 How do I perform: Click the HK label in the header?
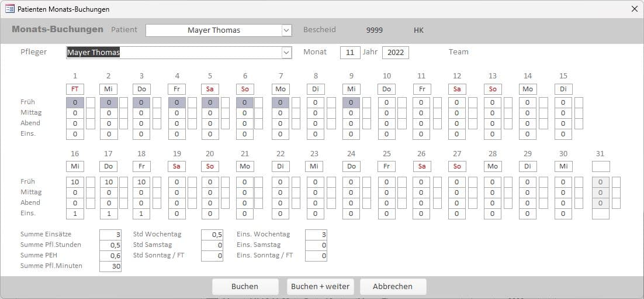pyautogui.click(x=418, y=30)
